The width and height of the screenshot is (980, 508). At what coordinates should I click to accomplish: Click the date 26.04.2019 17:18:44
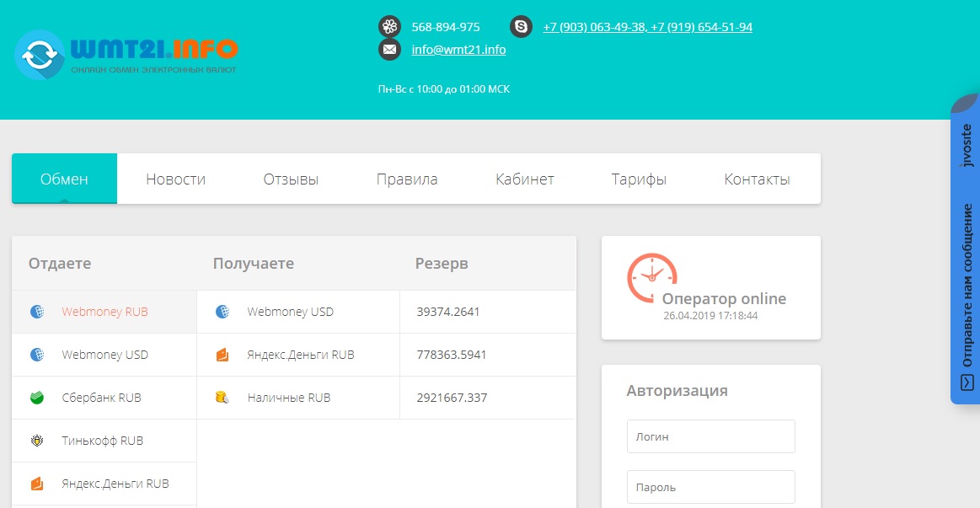(710, 316)
